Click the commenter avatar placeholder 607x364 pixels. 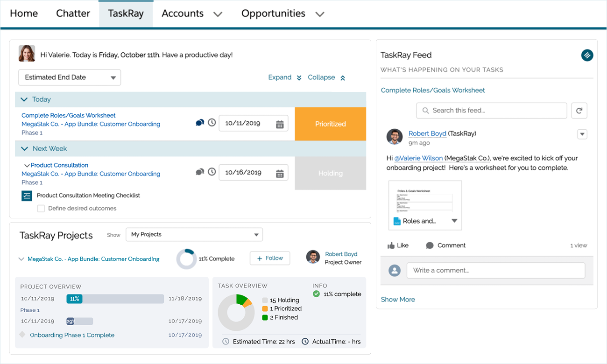click(x=395, y=270)
